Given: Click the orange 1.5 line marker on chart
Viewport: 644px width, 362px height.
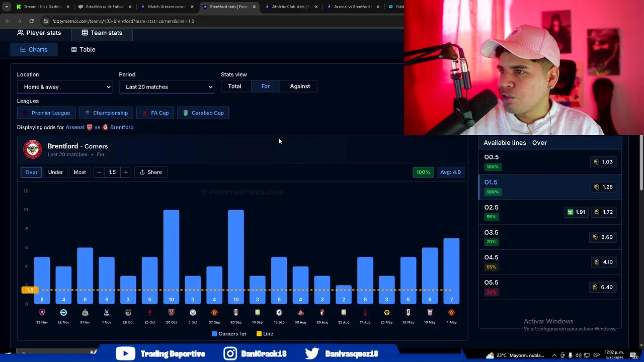Looking at the screenshot, I should (30, 290).
